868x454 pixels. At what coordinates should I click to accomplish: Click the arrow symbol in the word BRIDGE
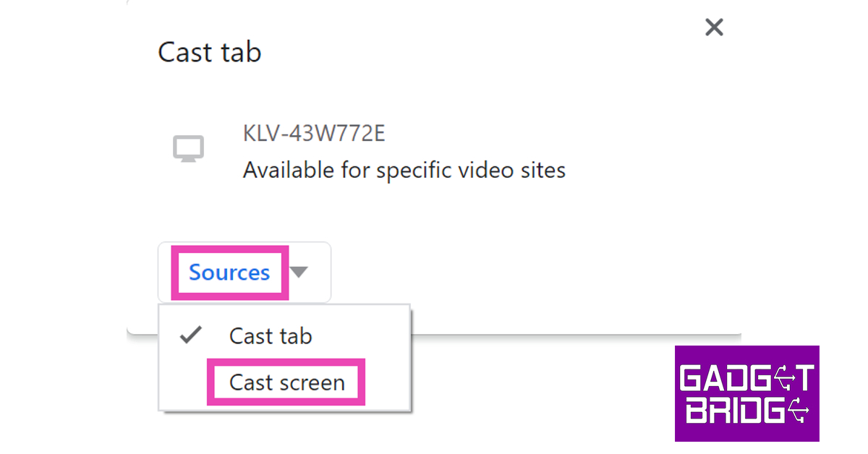798,411
